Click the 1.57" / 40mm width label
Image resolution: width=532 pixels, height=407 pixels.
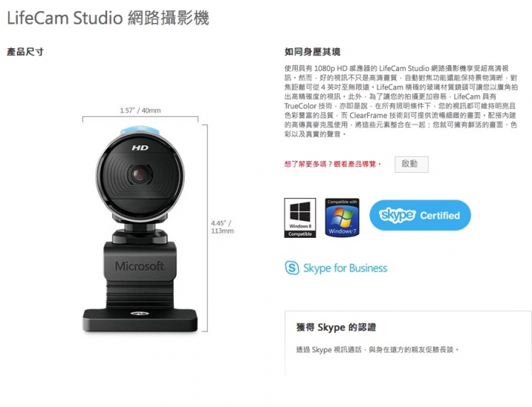click(x=140, y=111)
